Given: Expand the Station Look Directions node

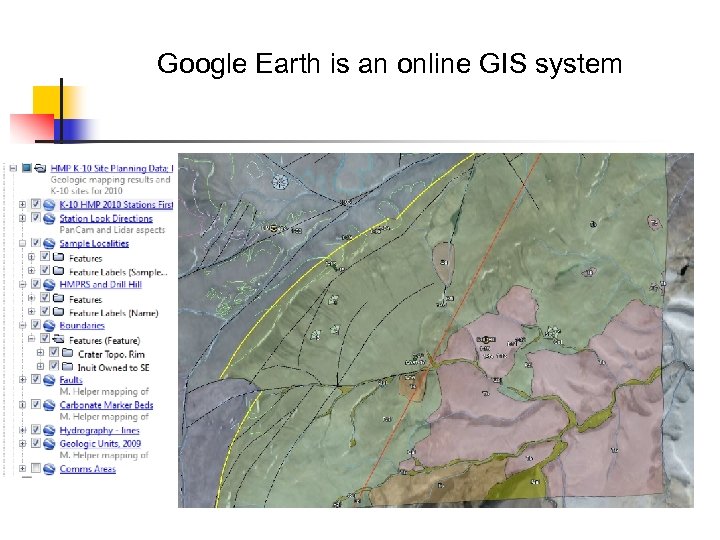Looking at the screenshot, I should 22,218.
